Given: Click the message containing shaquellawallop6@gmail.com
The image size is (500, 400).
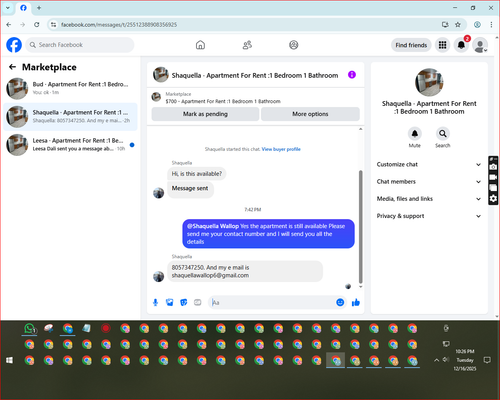Looking at the screenshot, I should tap(245, 271).
